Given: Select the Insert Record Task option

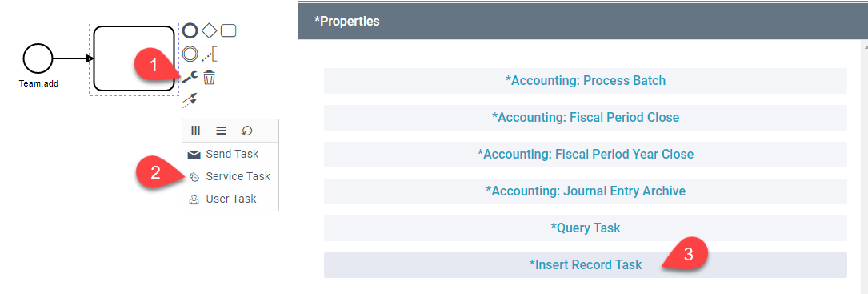Looking at the screenshot, I should click(586, 265).
